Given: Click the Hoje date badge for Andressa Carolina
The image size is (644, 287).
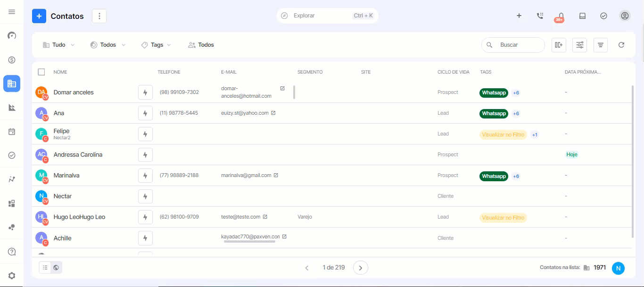Looking at the screenshot, I should point(572,154).
